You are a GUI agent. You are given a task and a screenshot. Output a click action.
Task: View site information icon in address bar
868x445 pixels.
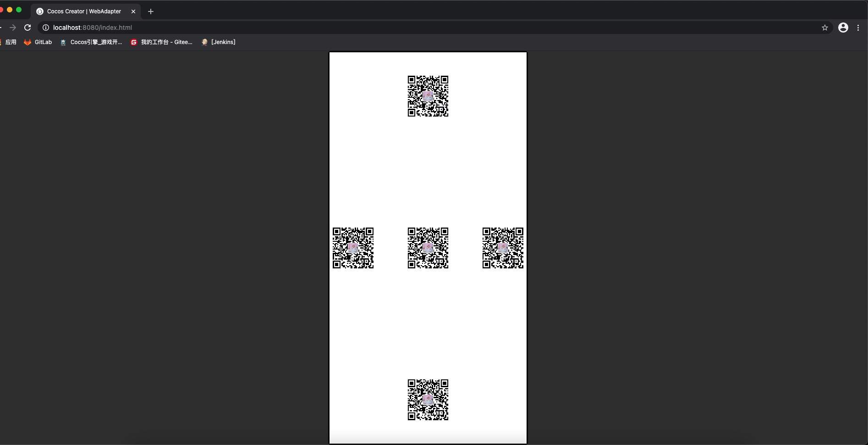point(46,28)
